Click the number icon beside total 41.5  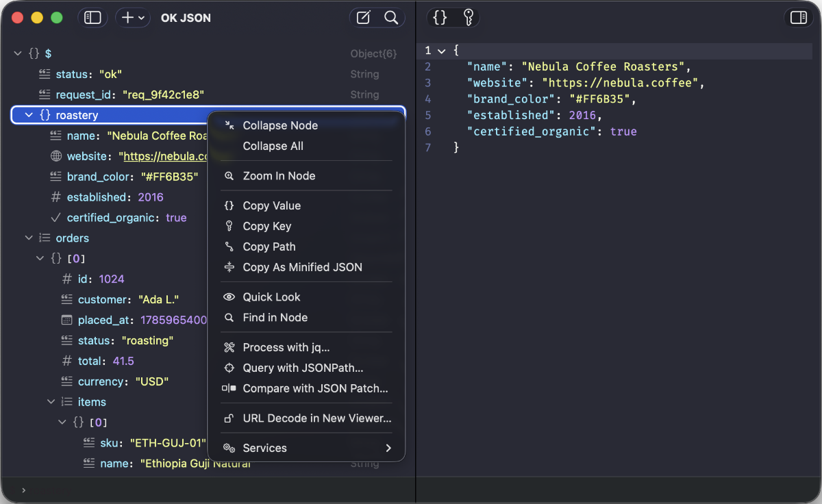point(67,361)
